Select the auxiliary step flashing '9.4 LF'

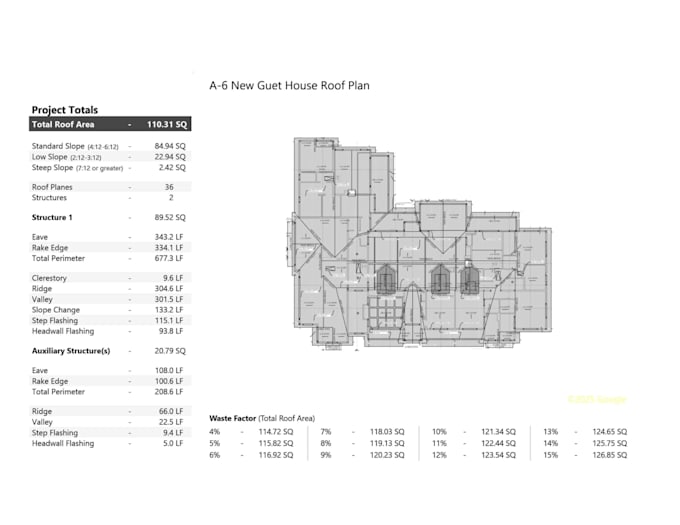pyautogui.click(x=173, y=433)
